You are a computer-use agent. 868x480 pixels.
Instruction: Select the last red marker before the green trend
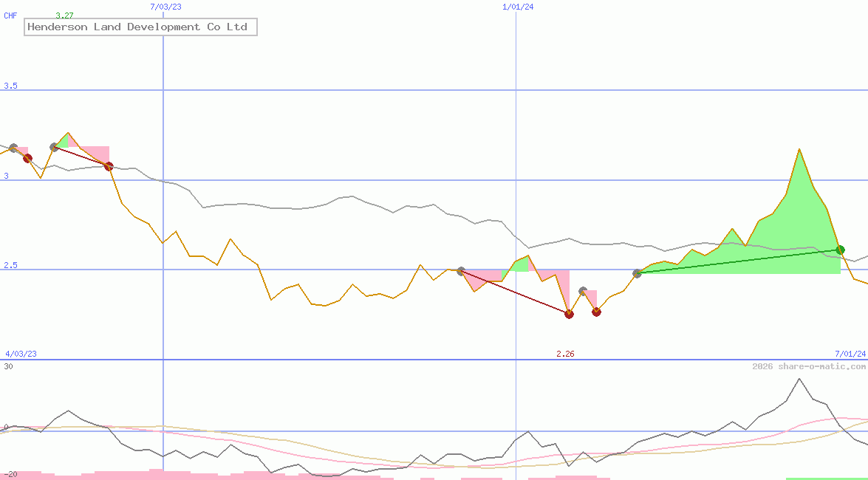(x=596, y=312)
